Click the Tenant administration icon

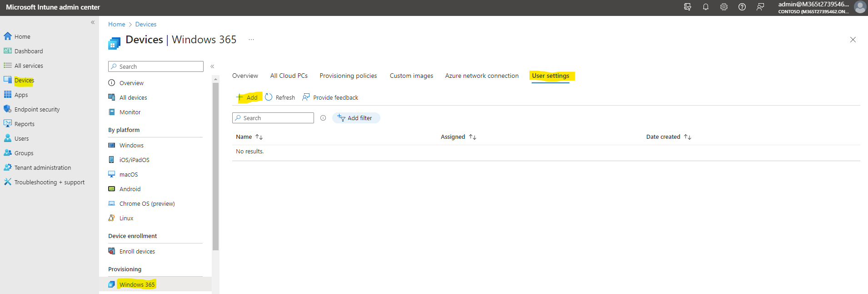[8, 167]
